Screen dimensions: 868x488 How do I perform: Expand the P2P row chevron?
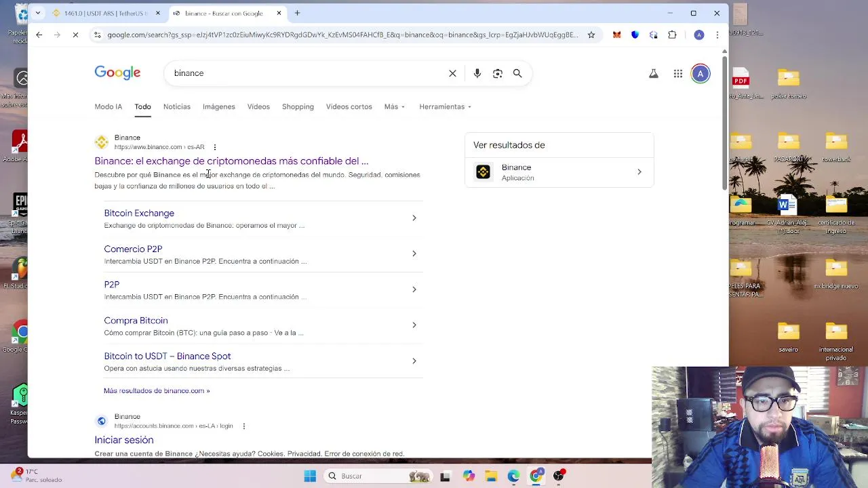click(414, 289)
